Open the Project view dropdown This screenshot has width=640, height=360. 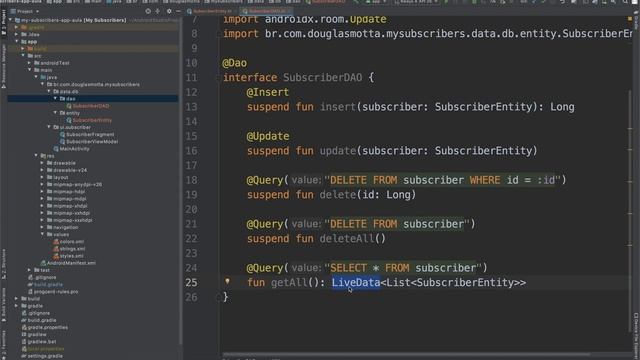point(25,11)
